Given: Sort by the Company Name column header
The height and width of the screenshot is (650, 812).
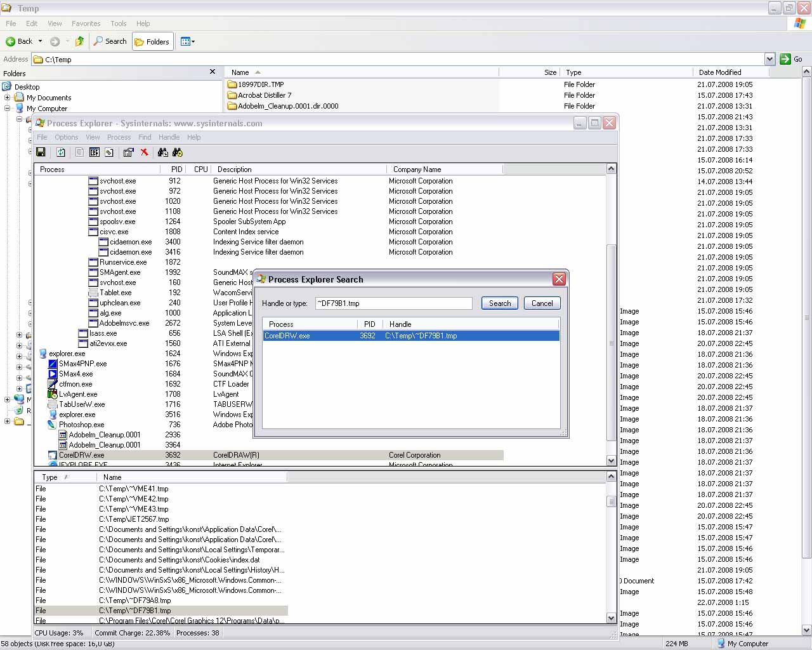Looking at the screenshot, I should coord(444,169).
